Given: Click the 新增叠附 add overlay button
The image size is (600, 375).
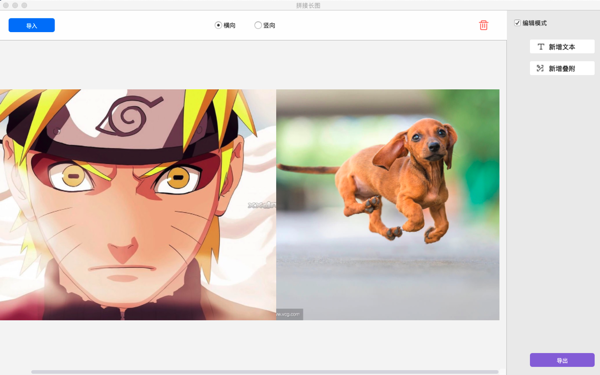Looking at the screenshot, I should point(562,68).
